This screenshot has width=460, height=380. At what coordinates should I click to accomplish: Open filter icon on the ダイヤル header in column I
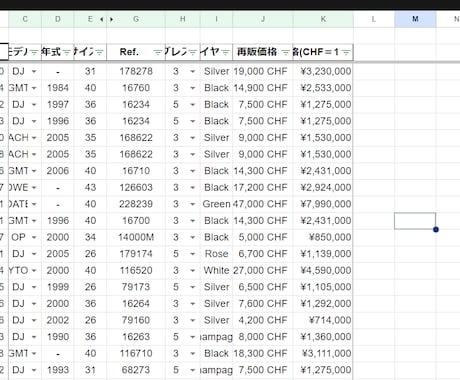(225, 52)
